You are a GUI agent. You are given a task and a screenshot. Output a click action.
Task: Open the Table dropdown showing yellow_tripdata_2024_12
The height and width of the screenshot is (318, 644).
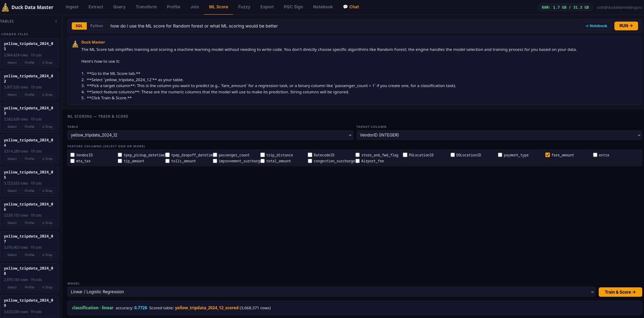[210, 135]
